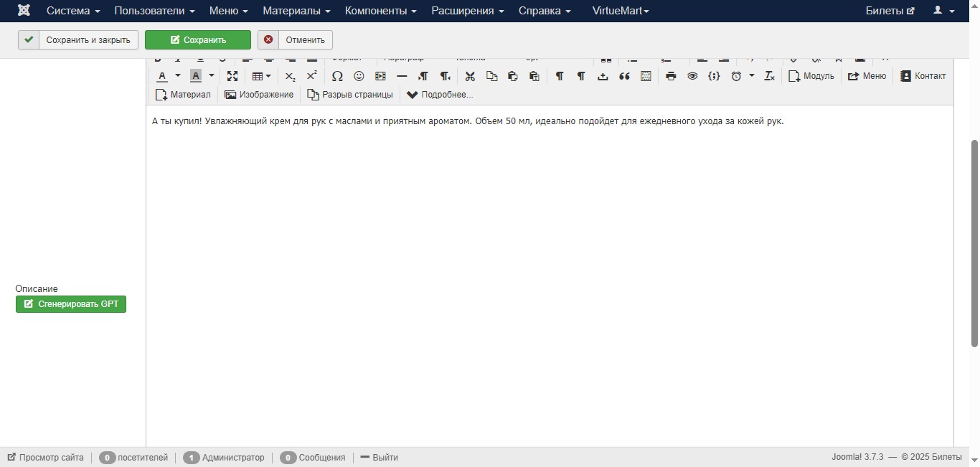Open background color dropdown arrow
Image resolution: width=980 pixels, height=467 pixels.
(211, 76)
